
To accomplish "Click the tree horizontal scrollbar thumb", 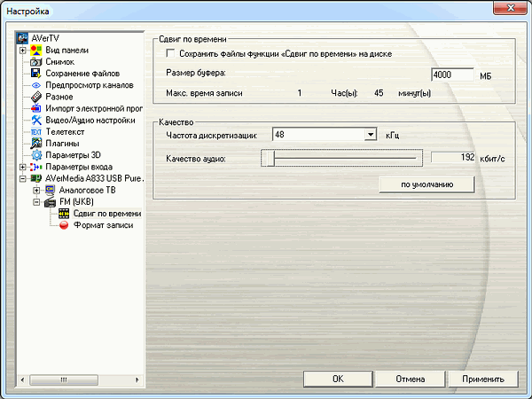I will point(64,379).
